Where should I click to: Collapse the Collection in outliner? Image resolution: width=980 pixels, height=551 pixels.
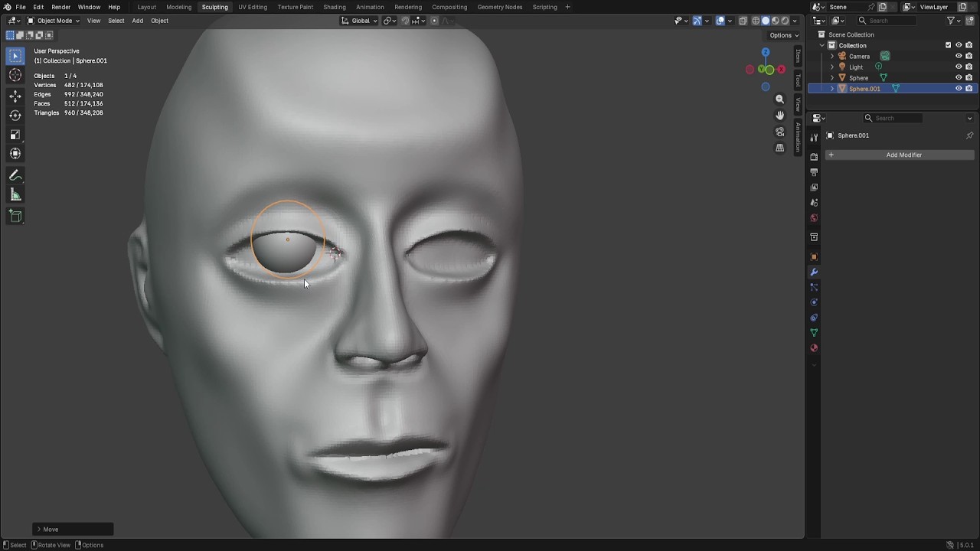click(822, 45)
